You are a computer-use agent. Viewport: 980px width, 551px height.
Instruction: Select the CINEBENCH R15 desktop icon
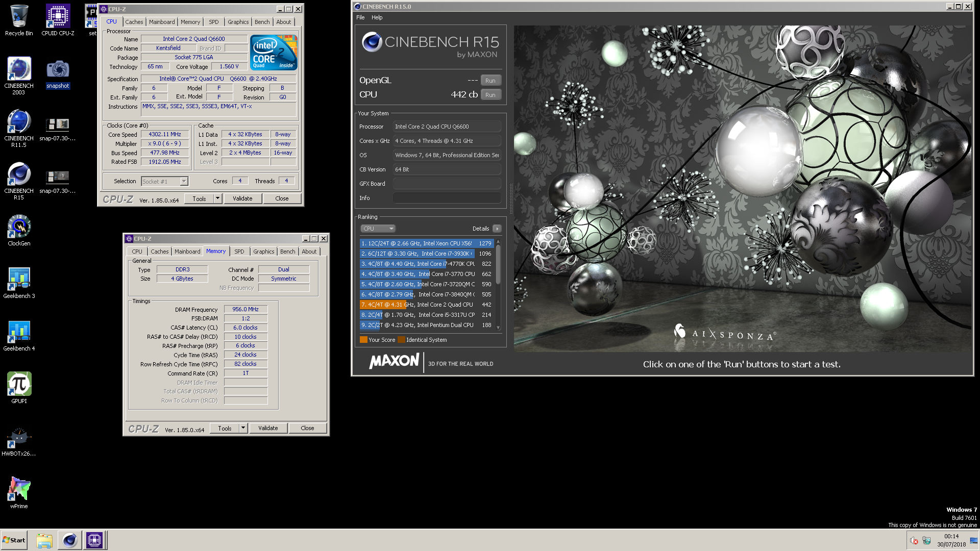19,181
